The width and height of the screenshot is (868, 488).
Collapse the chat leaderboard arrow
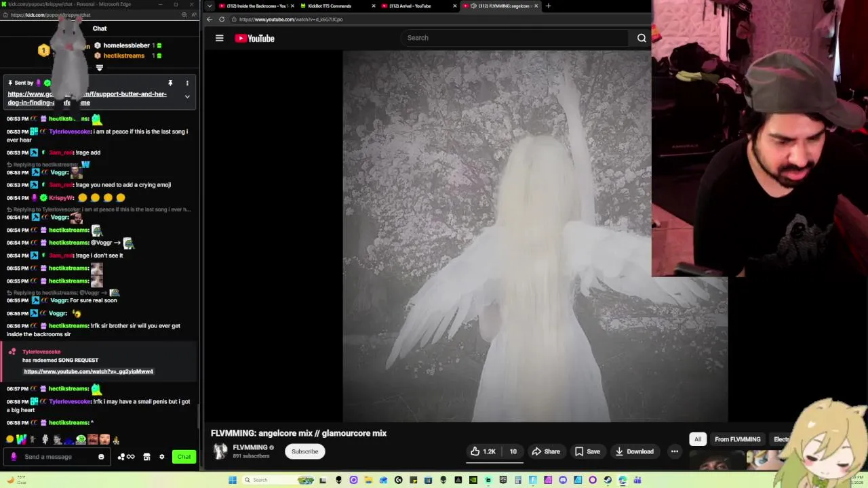tap(99, 68)
